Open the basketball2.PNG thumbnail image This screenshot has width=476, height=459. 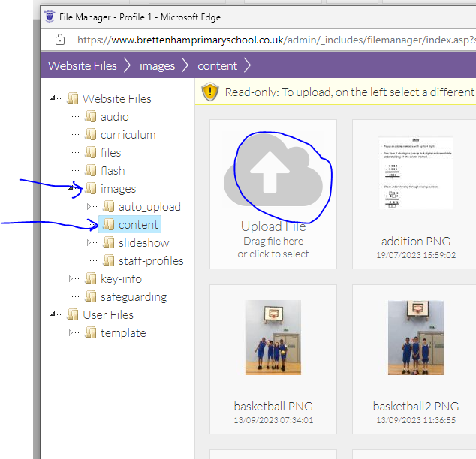416,337
